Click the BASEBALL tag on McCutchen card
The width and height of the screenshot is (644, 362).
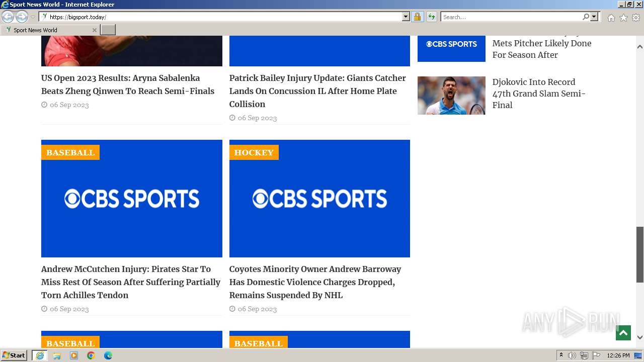(70, 152)
